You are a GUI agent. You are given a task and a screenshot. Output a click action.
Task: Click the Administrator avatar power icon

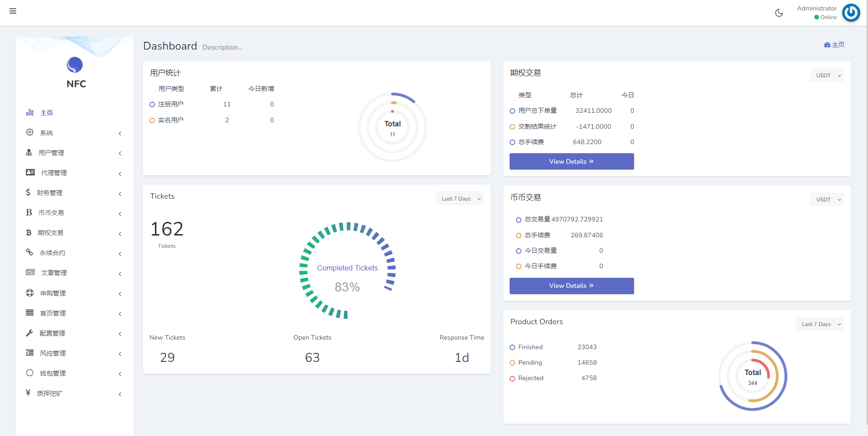(851, 13)
